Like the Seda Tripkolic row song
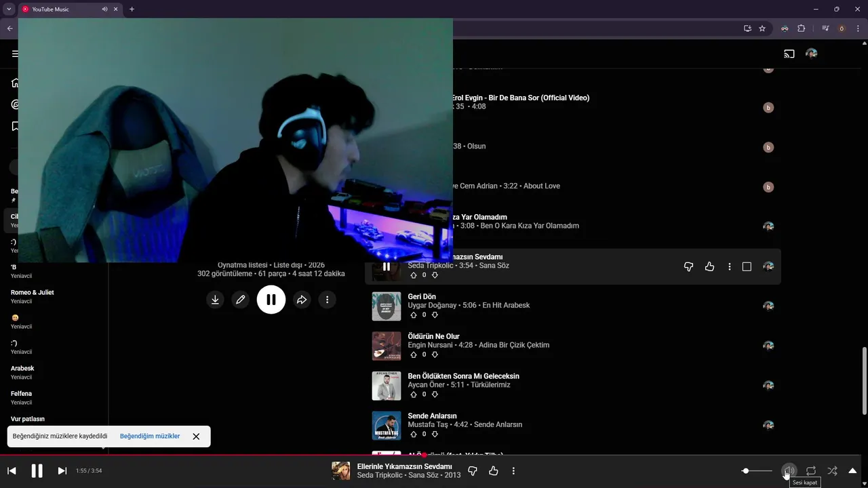The height and width of the screenshot is (488, 868). click(709, 267)
